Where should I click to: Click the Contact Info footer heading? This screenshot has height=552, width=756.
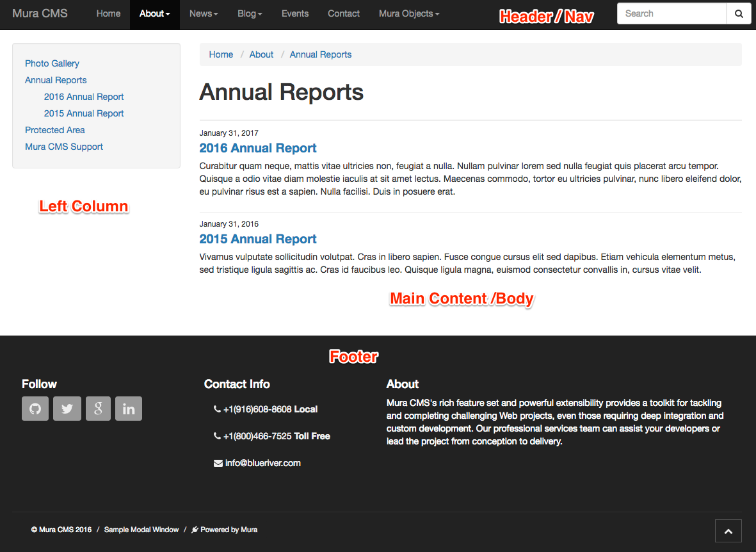(237, 384)
